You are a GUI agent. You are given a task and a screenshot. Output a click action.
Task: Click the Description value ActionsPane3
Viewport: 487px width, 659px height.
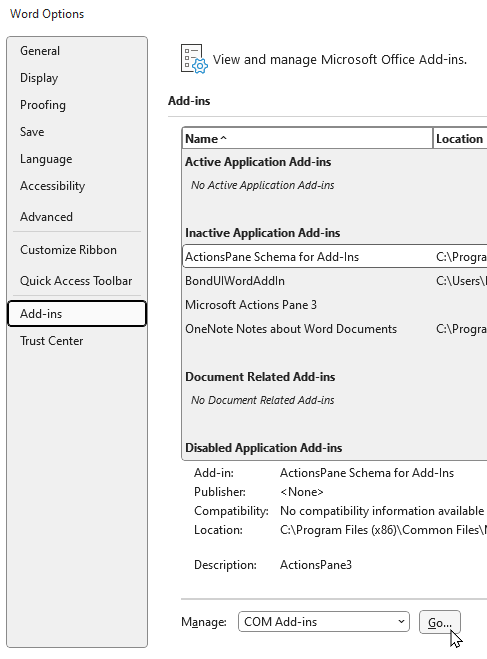[316, 565]
